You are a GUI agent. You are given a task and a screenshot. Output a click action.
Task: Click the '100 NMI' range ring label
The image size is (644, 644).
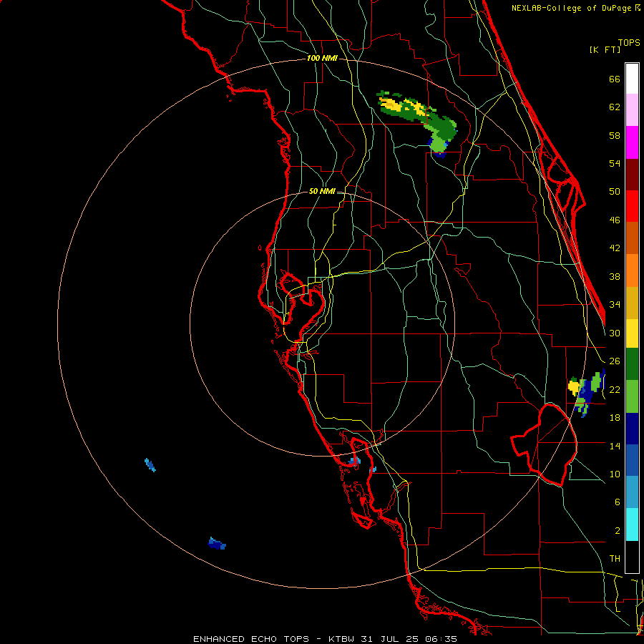pyautogui.click(x=322, y=59)
